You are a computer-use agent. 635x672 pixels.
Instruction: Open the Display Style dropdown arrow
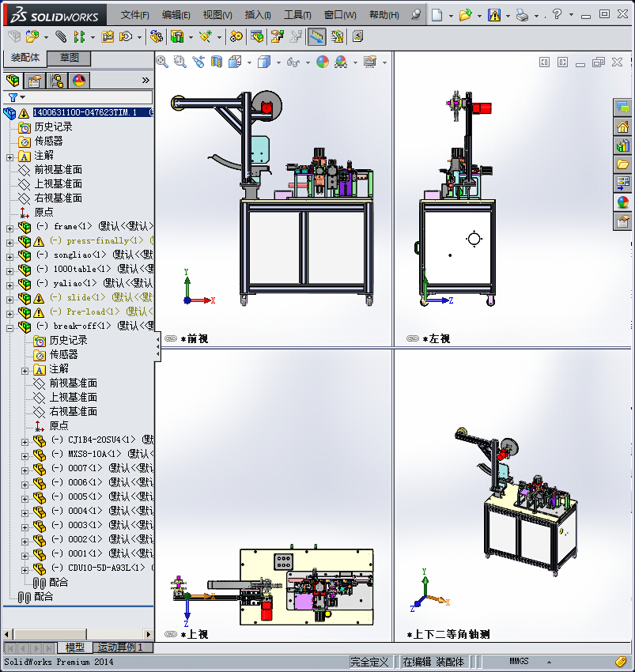pos(278,63)
